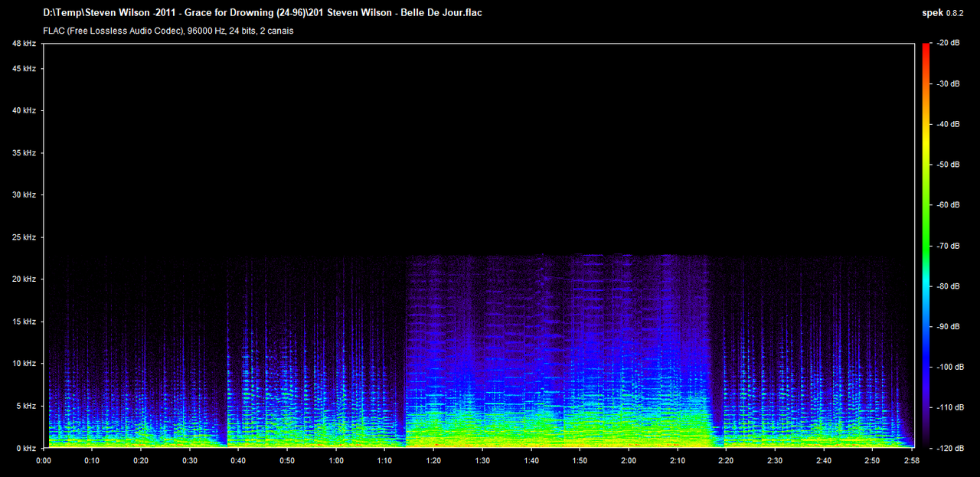Click the file path title text
Image resolution: width=980 pixels, height=477 pixels.
[263, 13]
